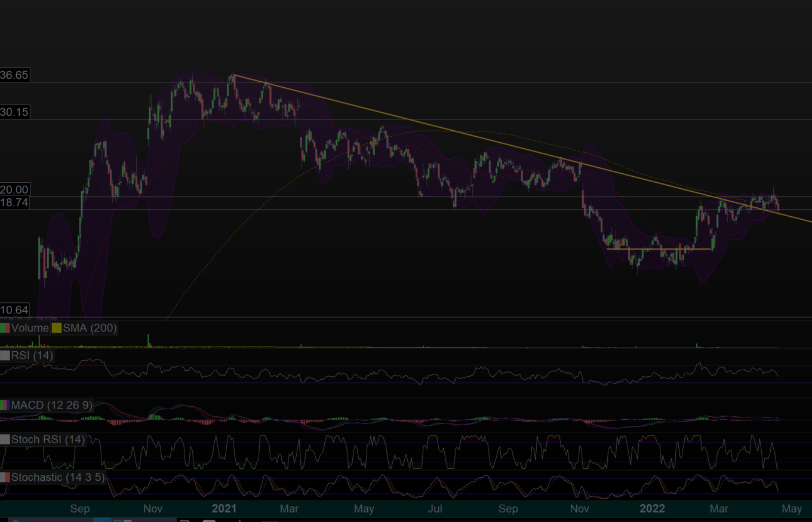The image size is (812, 522).
Task: Open SMA (200) indicator settings label
Action: click(x=89, y=328)
